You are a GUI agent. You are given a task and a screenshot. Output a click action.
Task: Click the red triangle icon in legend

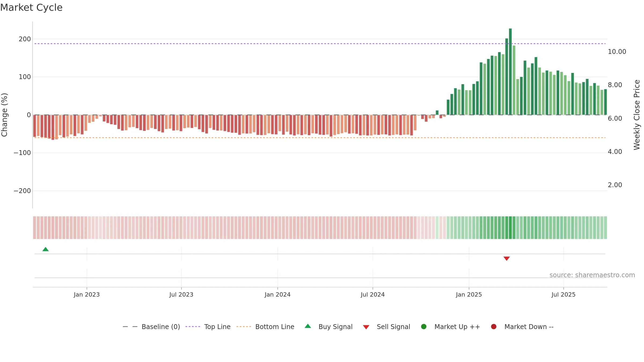pos(366,327)
